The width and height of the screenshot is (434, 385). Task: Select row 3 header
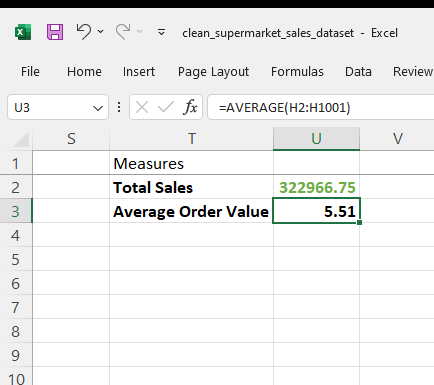pyautogui.click(x=16, y=211)
